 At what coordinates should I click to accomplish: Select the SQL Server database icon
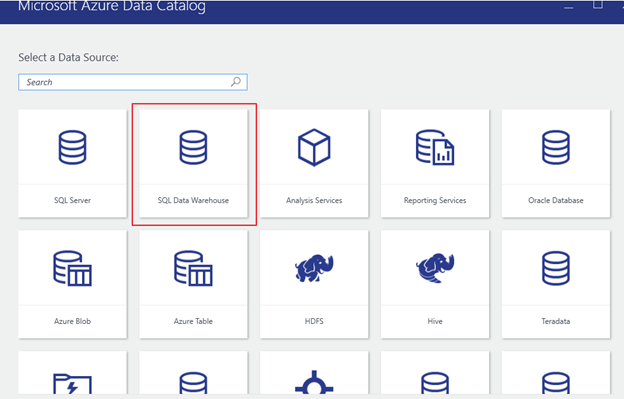point(72,147)
